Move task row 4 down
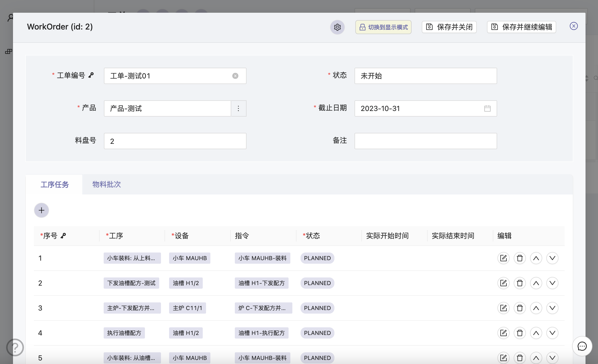Screen dimensions: 598x364 pos(552,333)
